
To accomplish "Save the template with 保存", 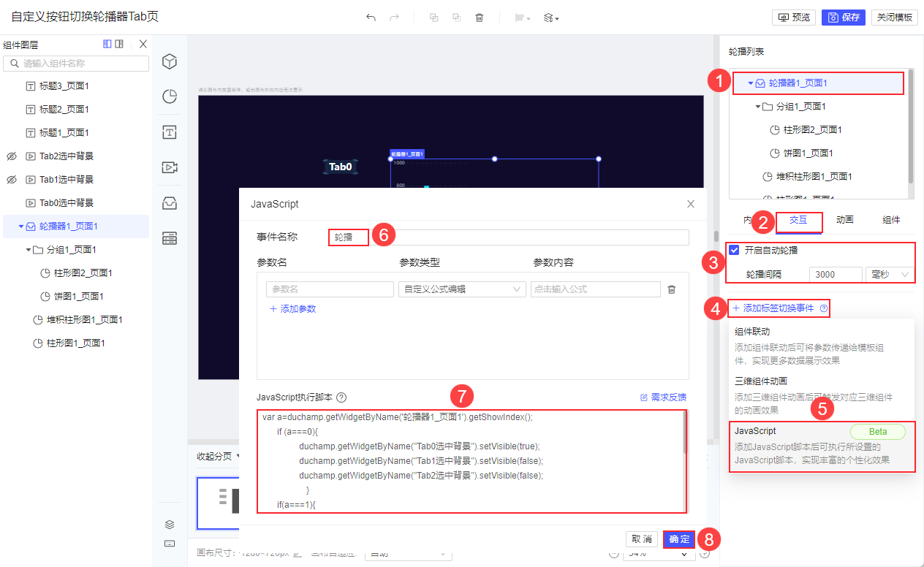I will (844, 18).
